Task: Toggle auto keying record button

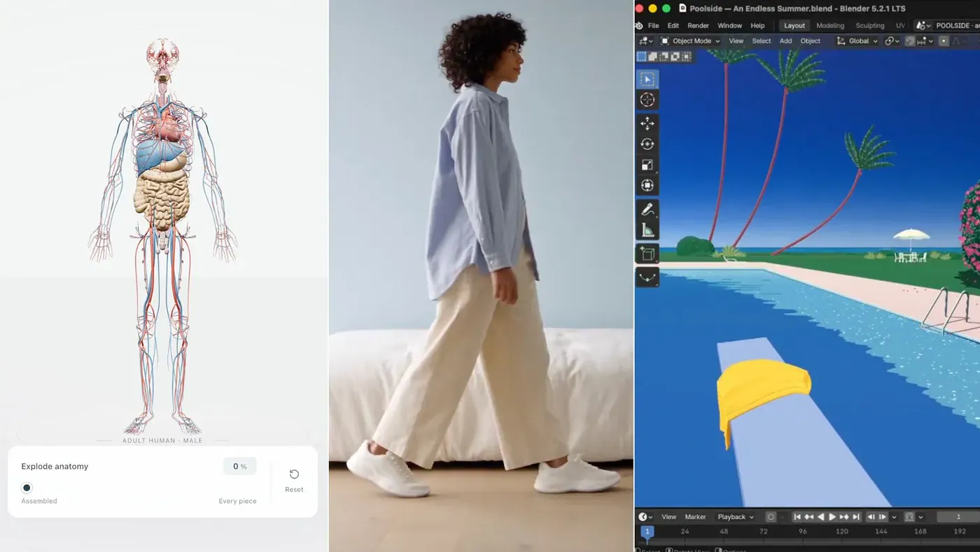Action: click(x=771, y=517)
